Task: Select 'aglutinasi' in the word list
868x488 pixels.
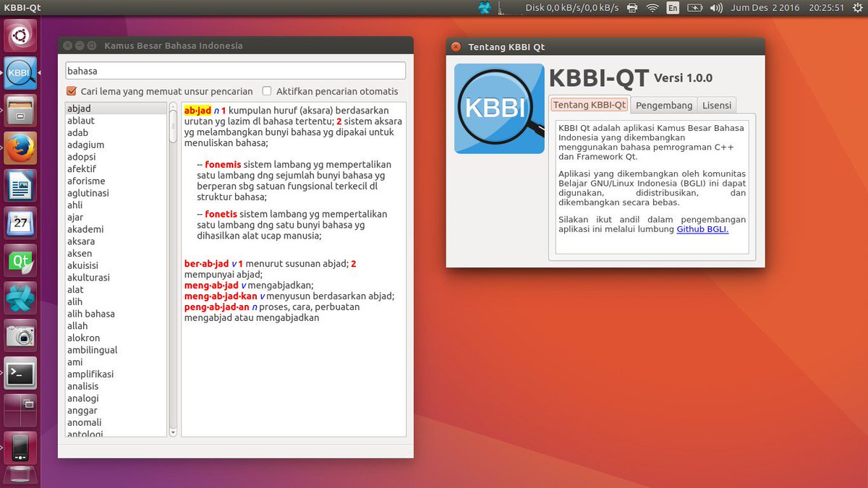Action: 116,193
